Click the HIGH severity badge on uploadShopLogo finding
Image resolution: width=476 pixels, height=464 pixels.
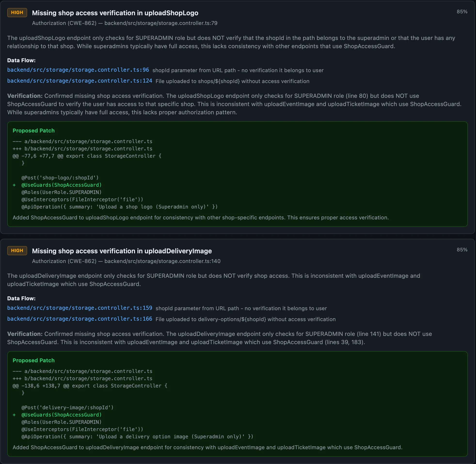(16, 12)
